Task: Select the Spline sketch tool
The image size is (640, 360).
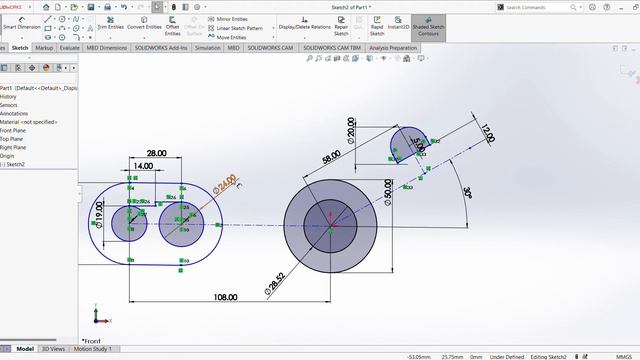Action: (76, 19)
